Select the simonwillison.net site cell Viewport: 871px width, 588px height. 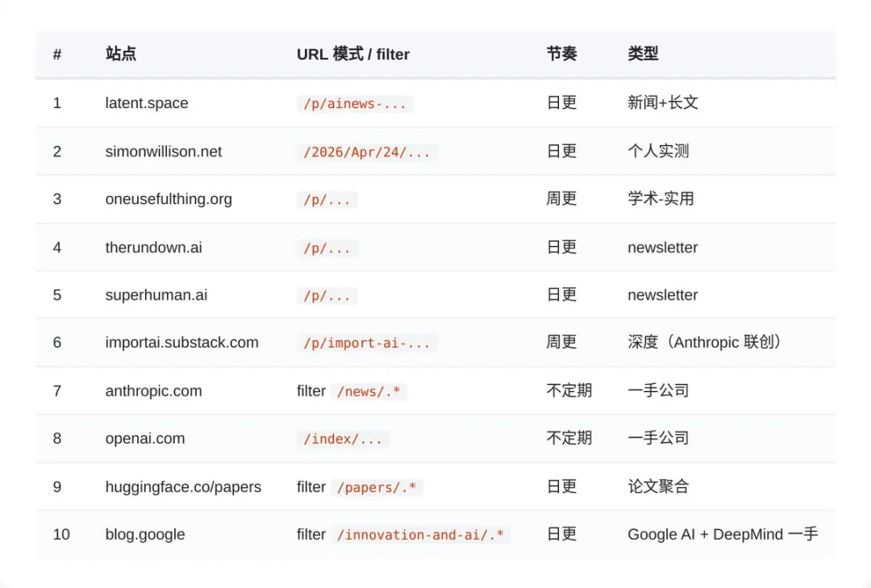click(163, 151)
